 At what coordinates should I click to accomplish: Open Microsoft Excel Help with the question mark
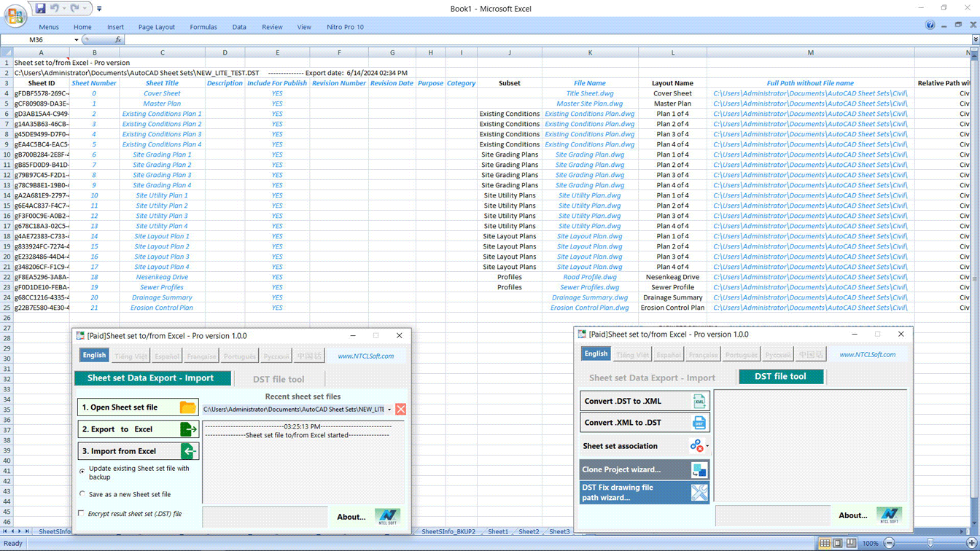coord(930,26)
